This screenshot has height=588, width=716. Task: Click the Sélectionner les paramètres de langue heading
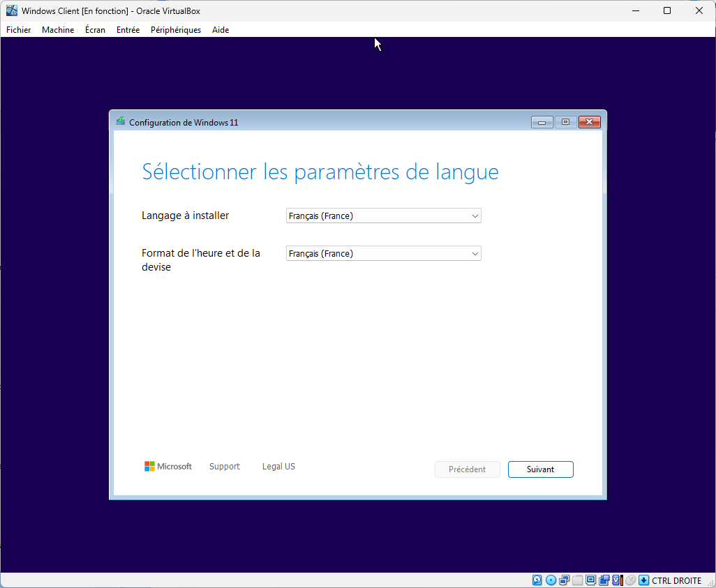click(x=320, y=172)
